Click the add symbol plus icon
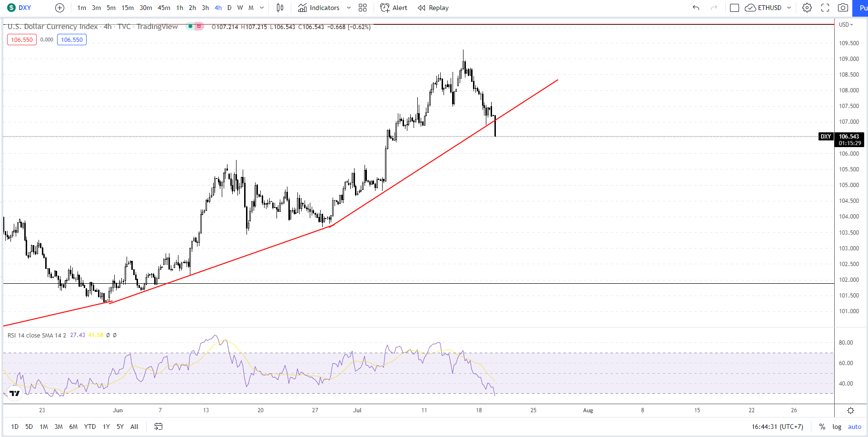The width and height of the screenshot is (868, 437). pos(59,8)
